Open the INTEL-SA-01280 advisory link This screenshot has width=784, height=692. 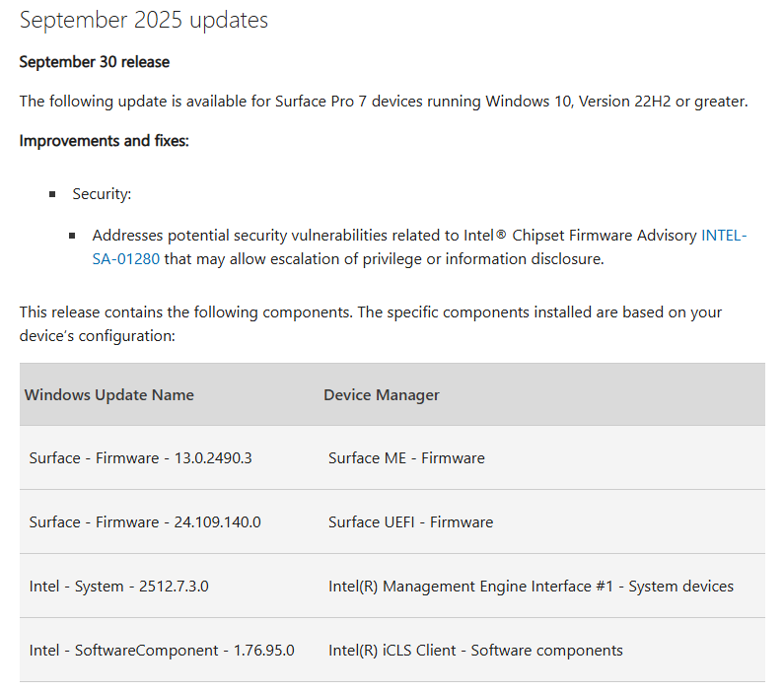tap(723, 236)
